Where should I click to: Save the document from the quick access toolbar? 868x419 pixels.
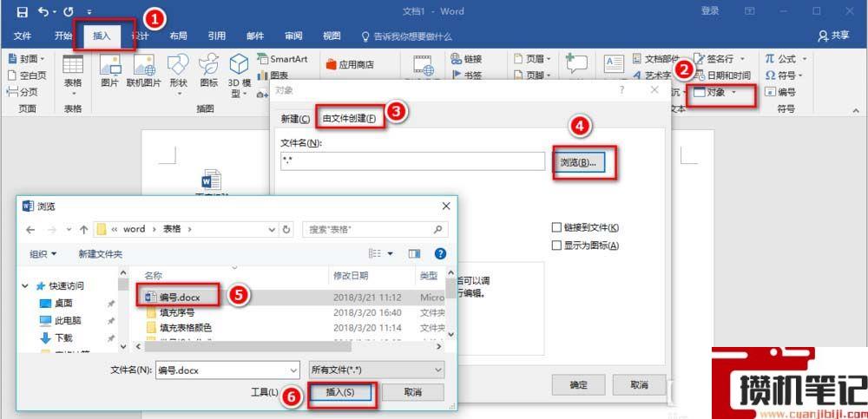(23, 11)
